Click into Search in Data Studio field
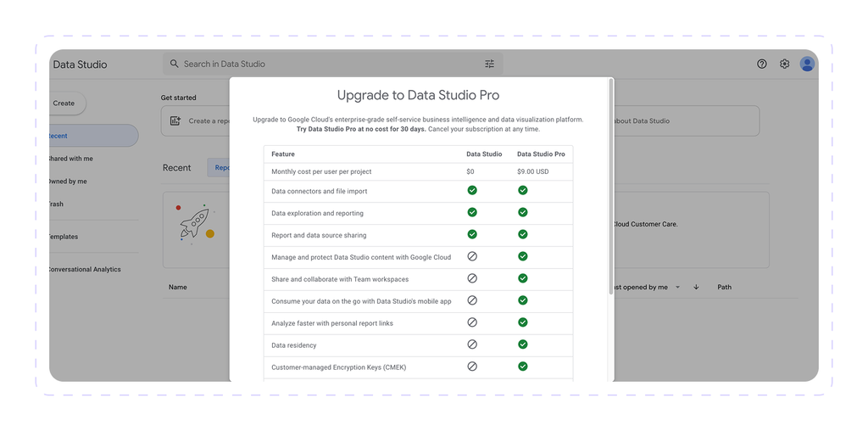868x431 pixels. (x=332, y=64)
